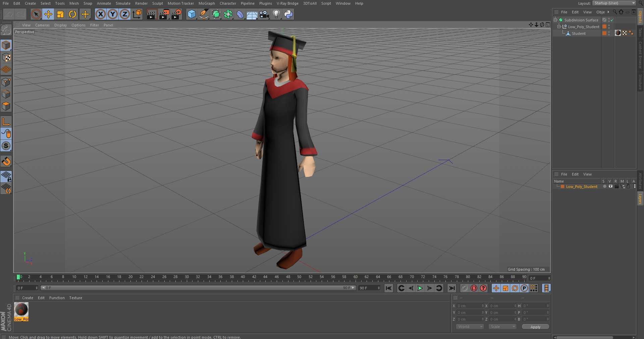Toggle Z axis lock
This screenshot has height=339, width=644.
(x=125, y=14)
